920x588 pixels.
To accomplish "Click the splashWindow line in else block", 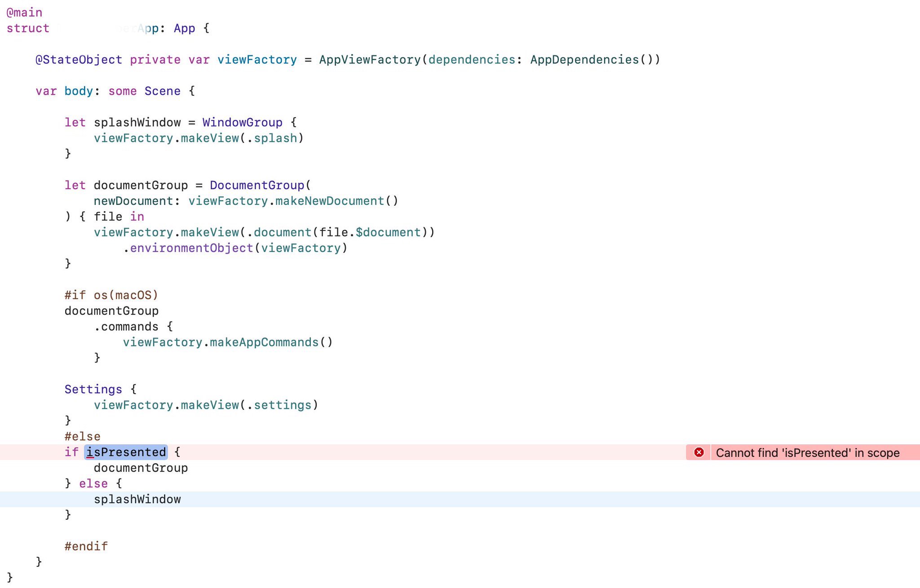I will click(x=137, y=499).
